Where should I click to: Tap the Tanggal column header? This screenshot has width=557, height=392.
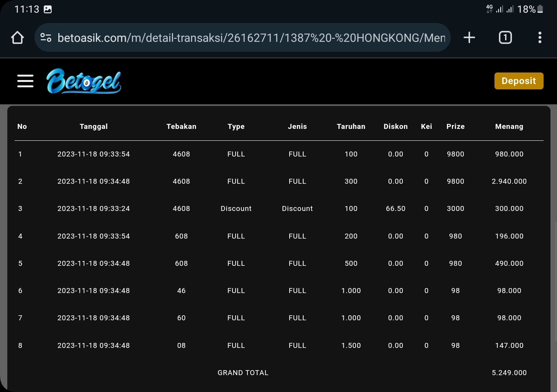[x=94, y=127]
